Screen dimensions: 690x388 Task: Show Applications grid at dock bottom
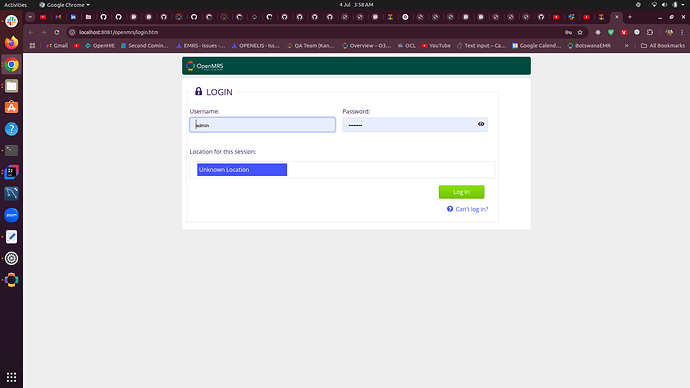click(x=11, y=377)
